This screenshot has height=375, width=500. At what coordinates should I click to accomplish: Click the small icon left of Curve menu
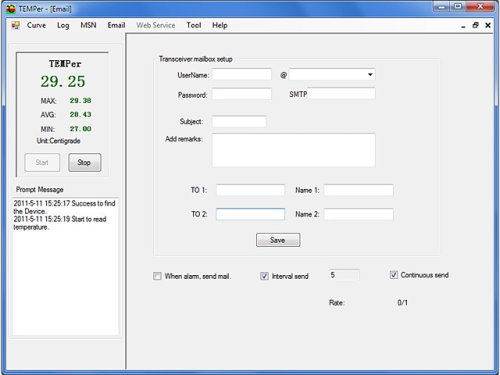[16, 25]
